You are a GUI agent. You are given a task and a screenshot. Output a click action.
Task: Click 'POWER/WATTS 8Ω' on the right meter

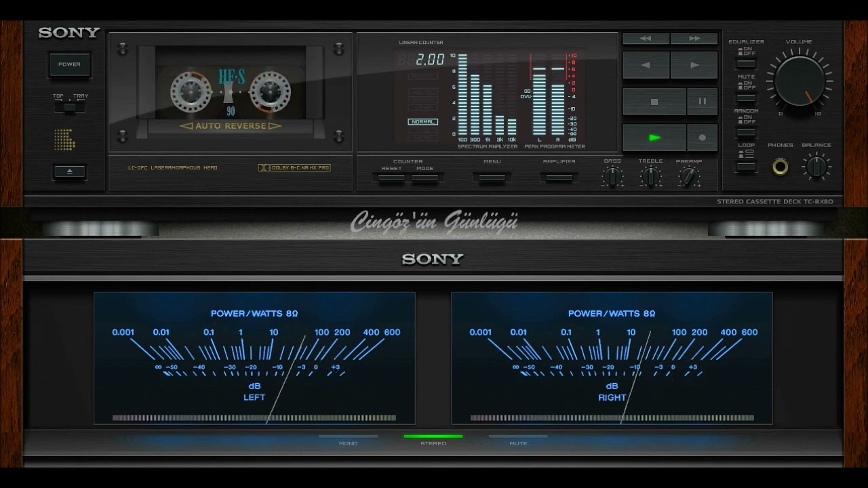[612, 314]
